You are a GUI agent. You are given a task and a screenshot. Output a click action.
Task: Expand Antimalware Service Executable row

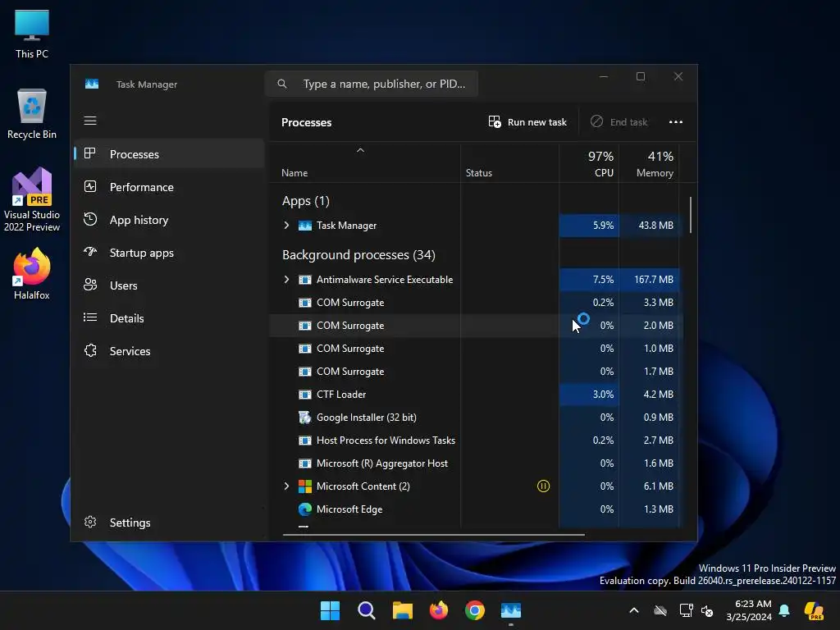click(286, 280)
